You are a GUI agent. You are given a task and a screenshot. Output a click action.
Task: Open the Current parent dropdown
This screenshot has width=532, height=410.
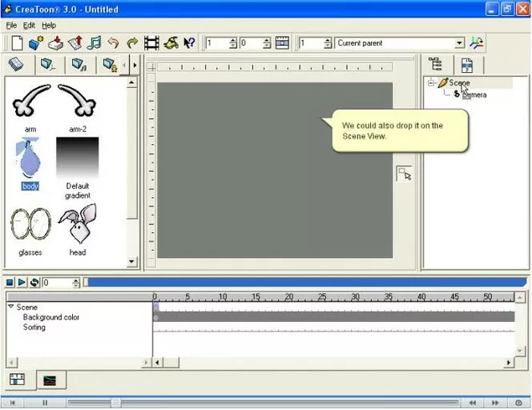(459, 43)
